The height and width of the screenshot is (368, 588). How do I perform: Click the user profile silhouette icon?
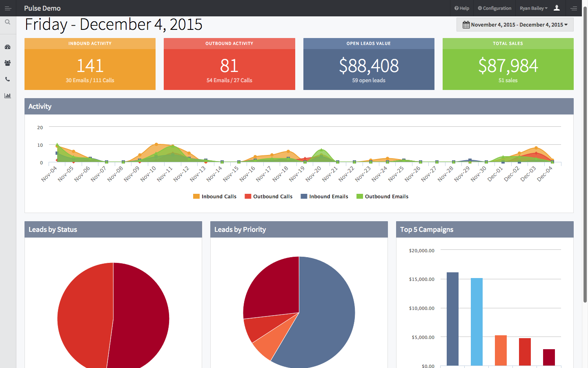tap(557, 8)
